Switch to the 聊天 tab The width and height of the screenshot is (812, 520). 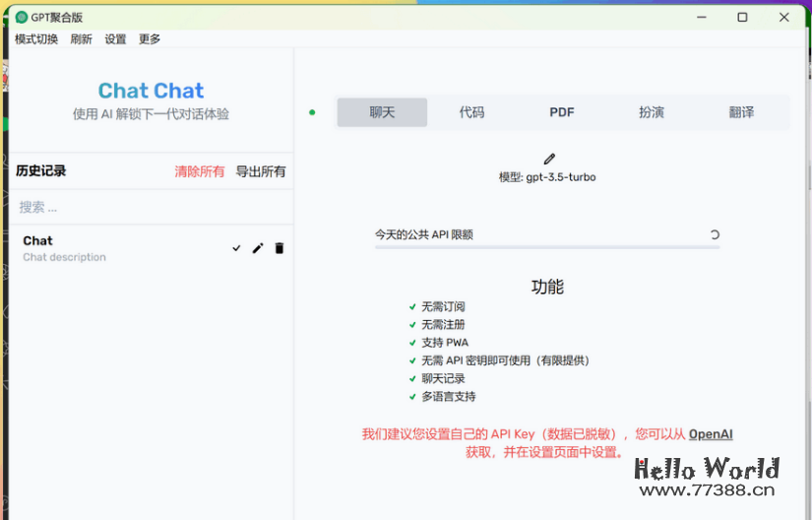(x=382, y=112)
